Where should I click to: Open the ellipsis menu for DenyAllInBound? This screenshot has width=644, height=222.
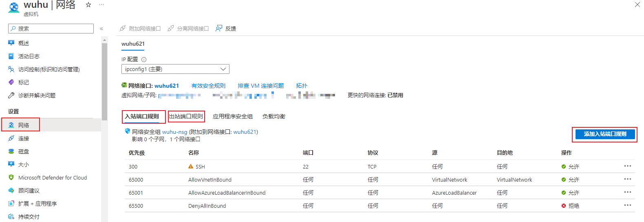627,205
